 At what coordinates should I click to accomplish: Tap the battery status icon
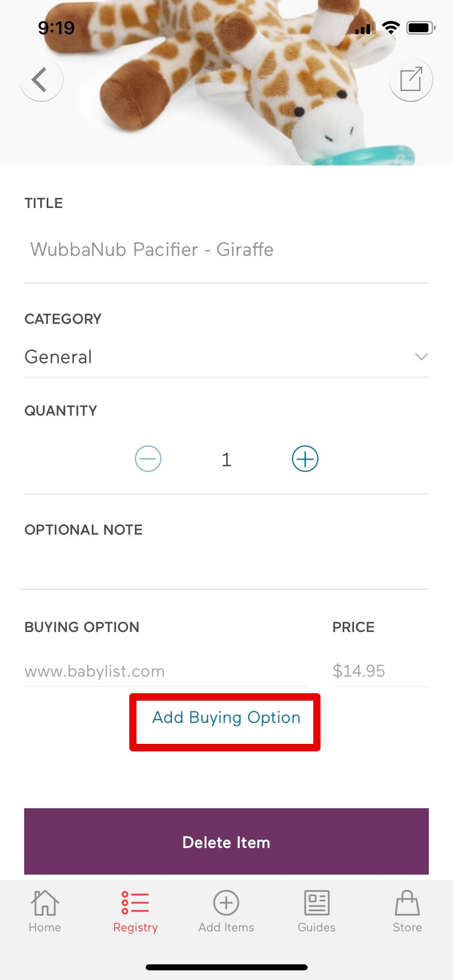(421, 28)
